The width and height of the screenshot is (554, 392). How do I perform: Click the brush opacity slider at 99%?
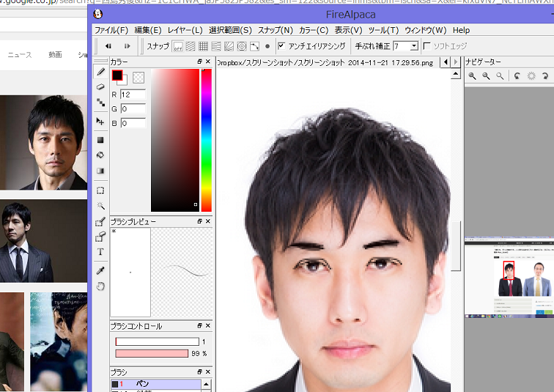click(x=152, y=353)
